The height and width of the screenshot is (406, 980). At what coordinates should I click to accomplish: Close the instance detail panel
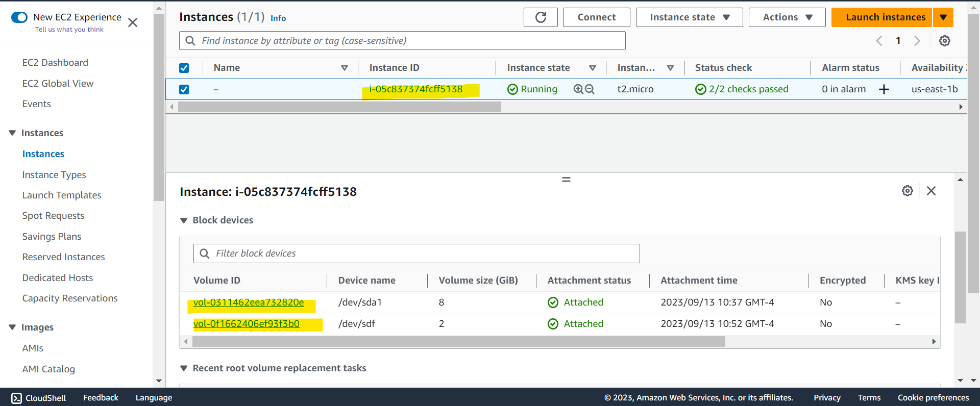pyautogui.click(x=932, y=191)
